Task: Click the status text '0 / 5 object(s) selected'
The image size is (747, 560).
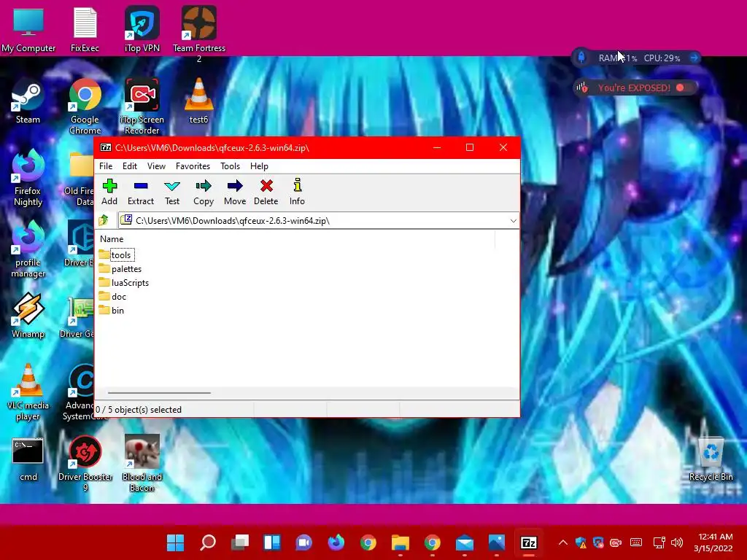Action: (x=139, y=410)
